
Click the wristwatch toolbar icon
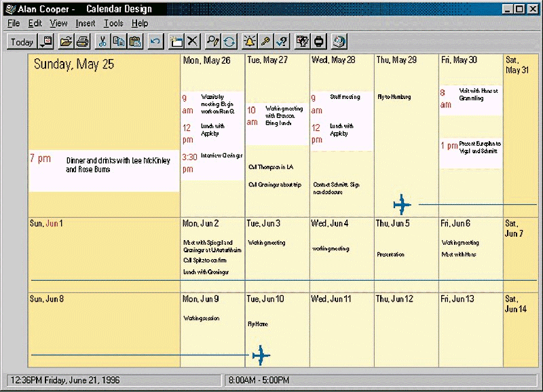point(319,42)
